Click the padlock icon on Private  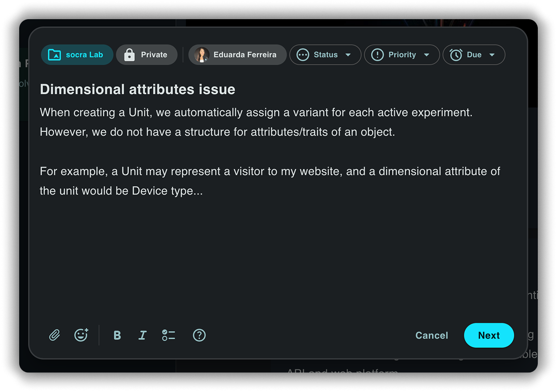click(130, 55)
